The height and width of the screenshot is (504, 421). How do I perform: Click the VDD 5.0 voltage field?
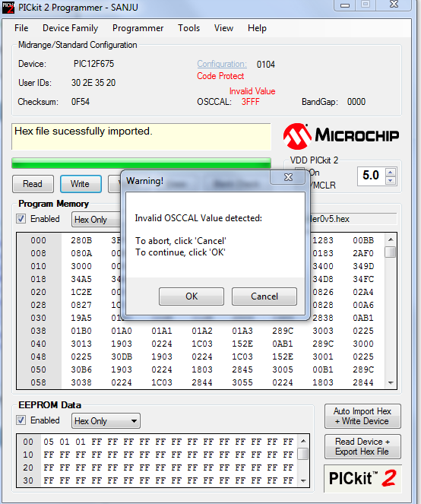(x=371, y=176)
